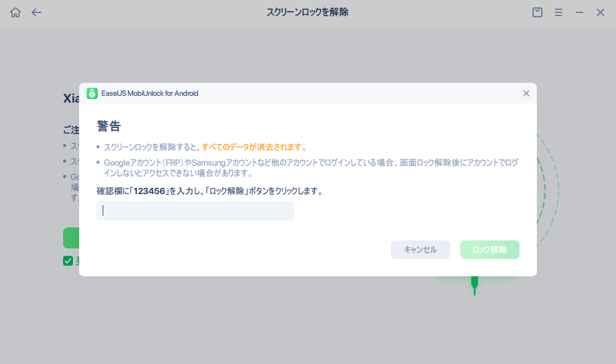Click the orange すべてのデータが消去されます warning text
The height and width of the screenshot is (364, 616).
252,147
